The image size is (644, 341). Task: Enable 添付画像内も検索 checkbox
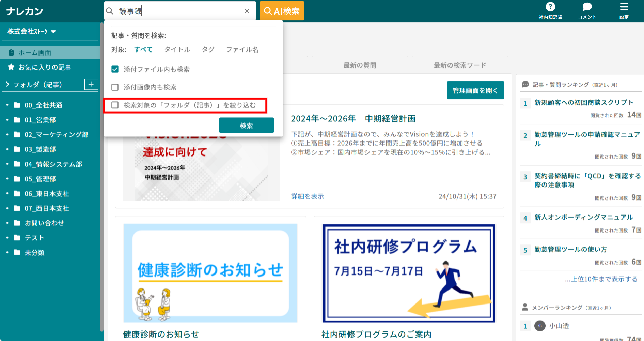(x=115, y=87)
